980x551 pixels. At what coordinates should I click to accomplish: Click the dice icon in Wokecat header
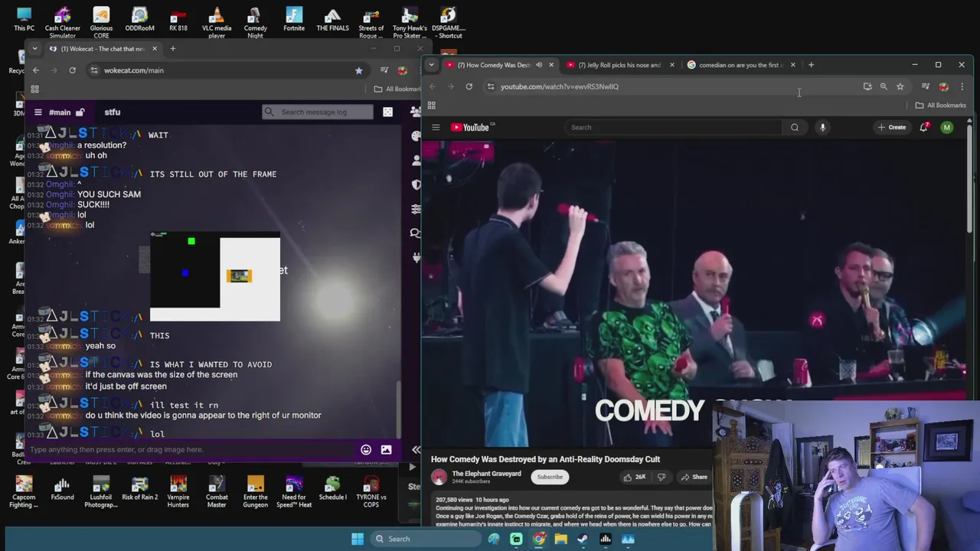[387, 112]
